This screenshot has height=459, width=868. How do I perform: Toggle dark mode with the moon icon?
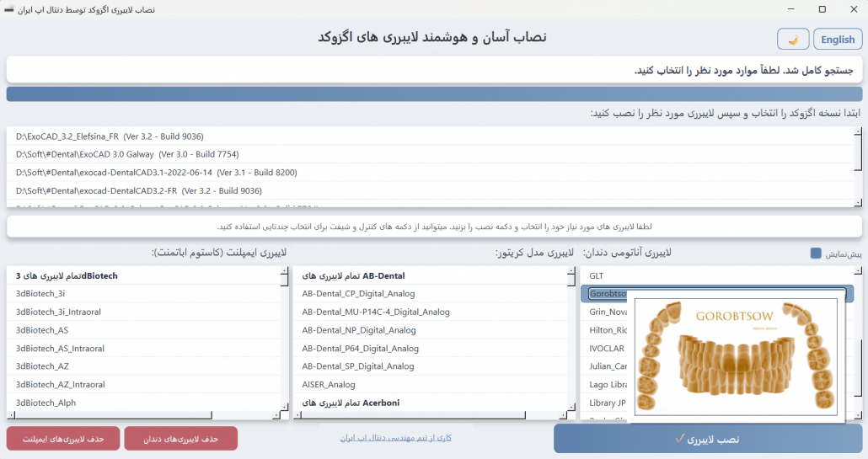click(x=793, y=40)
